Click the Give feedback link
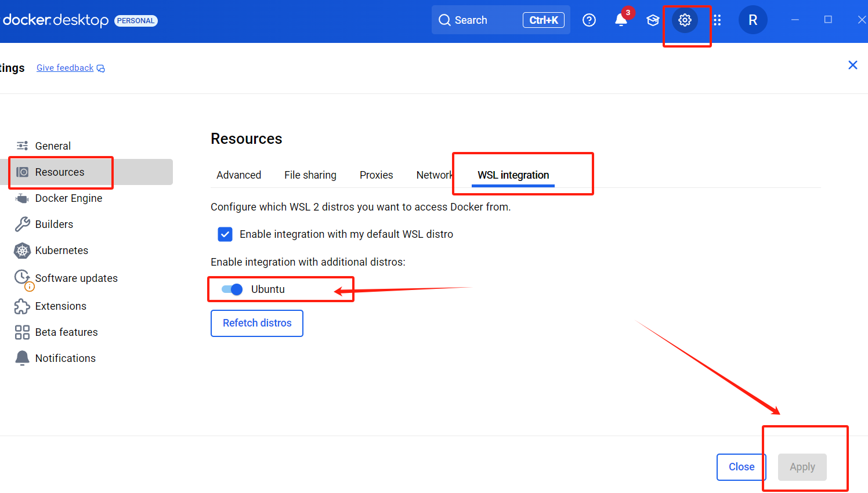This screenshot has height=493, width=868. 65,68
